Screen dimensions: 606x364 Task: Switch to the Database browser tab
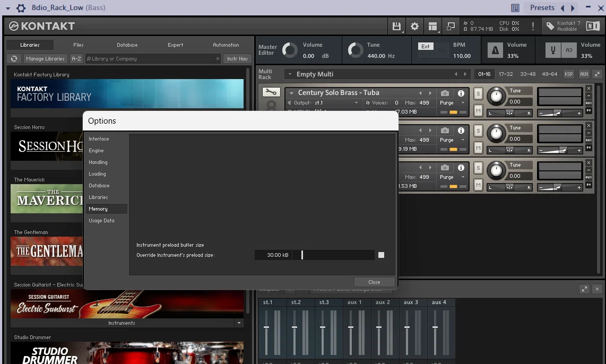127,45
